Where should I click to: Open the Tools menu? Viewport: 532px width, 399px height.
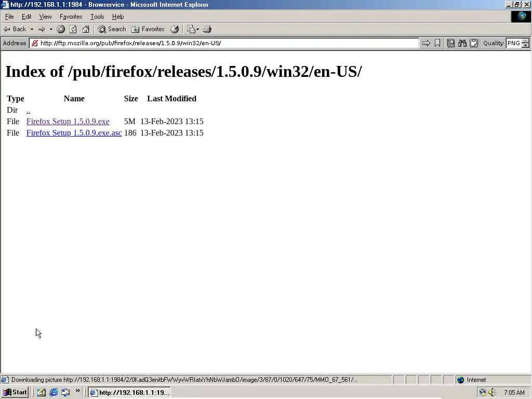97,17
